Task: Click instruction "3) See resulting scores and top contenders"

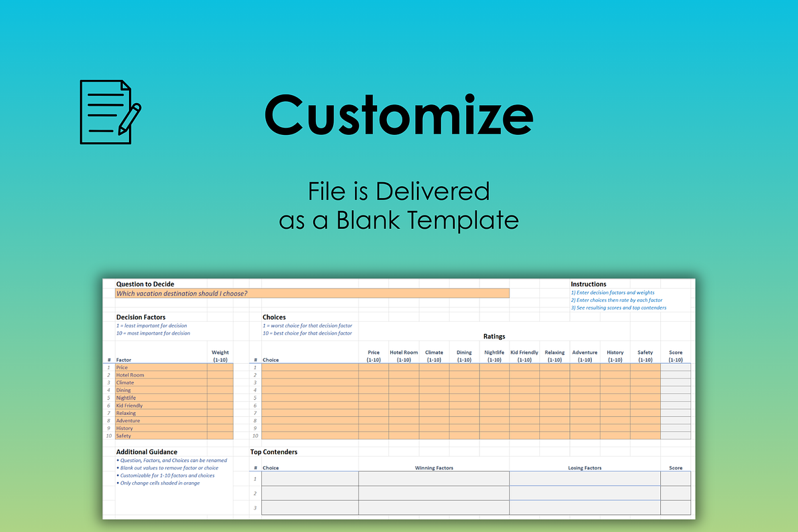Action: pyautogui.click(x=618, y=308)
